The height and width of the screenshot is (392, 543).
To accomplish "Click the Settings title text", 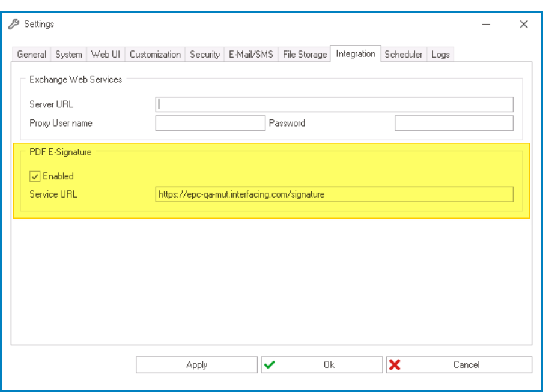I will click(x=39, y=24).
